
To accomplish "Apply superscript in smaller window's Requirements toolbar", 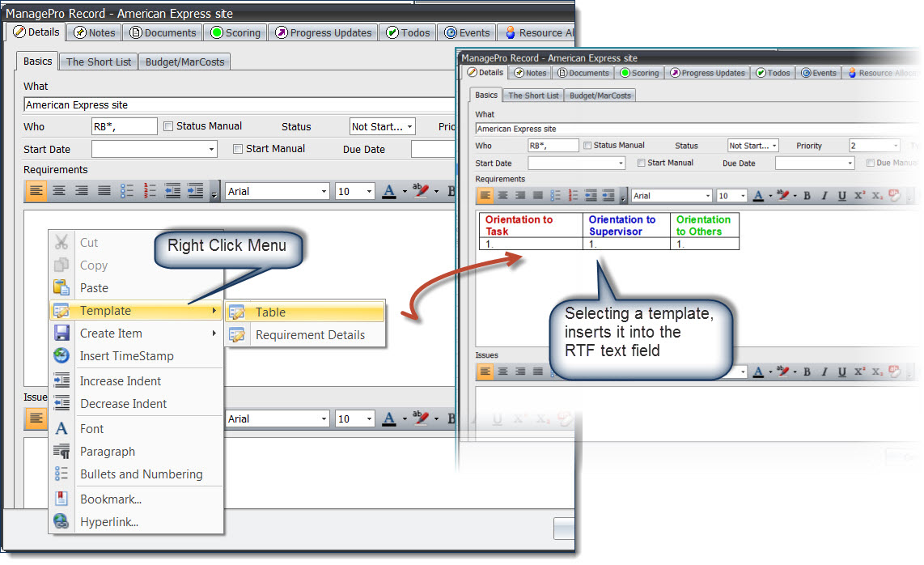I will click(860, 196).
